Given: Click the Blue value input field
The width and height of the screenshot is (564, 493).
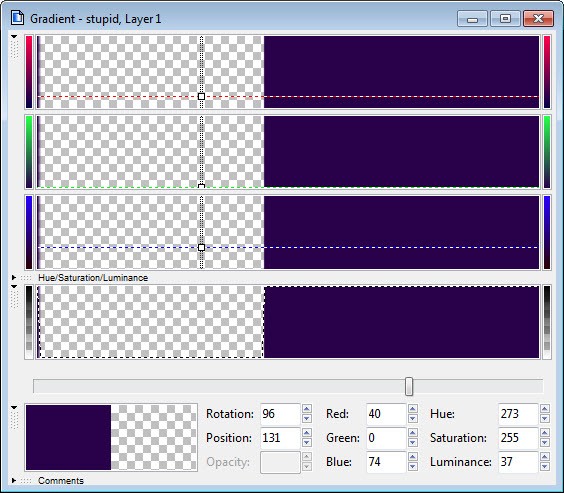Looking at the screenshot, I should pos(386,462).
